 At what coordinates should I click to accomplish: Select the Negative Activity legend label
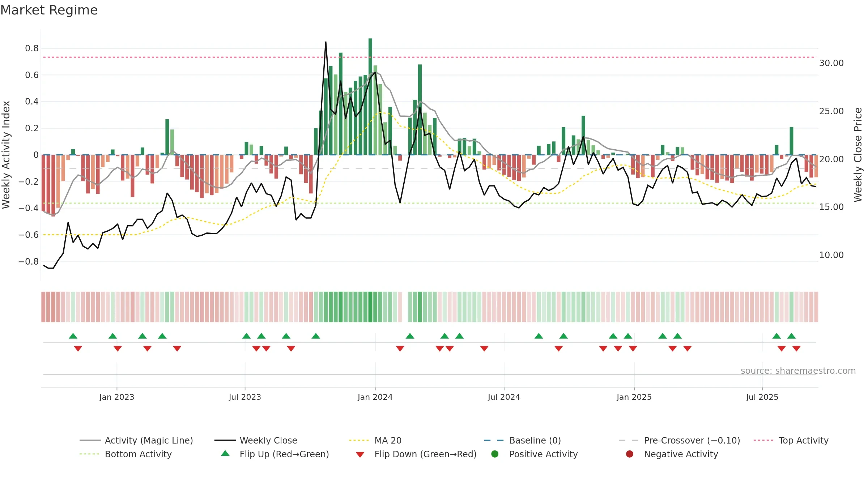(681, 454)
